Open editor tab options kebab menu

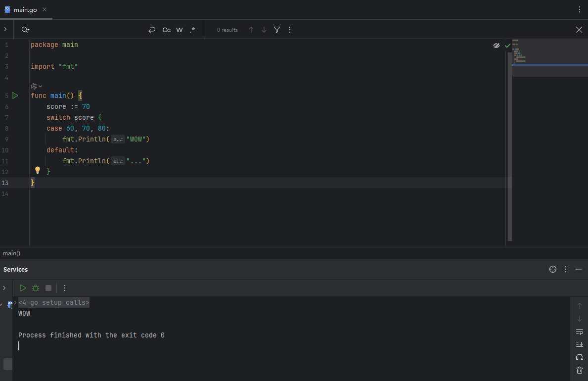pyautogui.click(x=580, y=10)
